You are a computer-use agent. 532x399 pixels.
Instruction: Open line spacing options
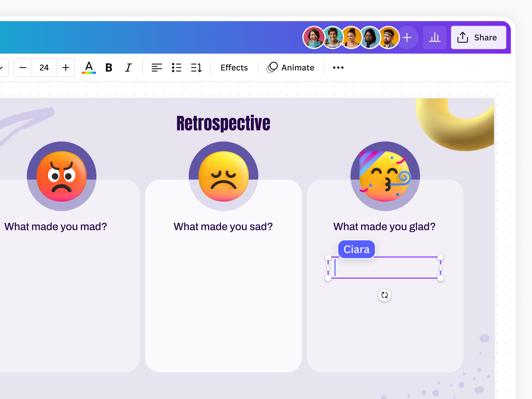tap(196, 68)
